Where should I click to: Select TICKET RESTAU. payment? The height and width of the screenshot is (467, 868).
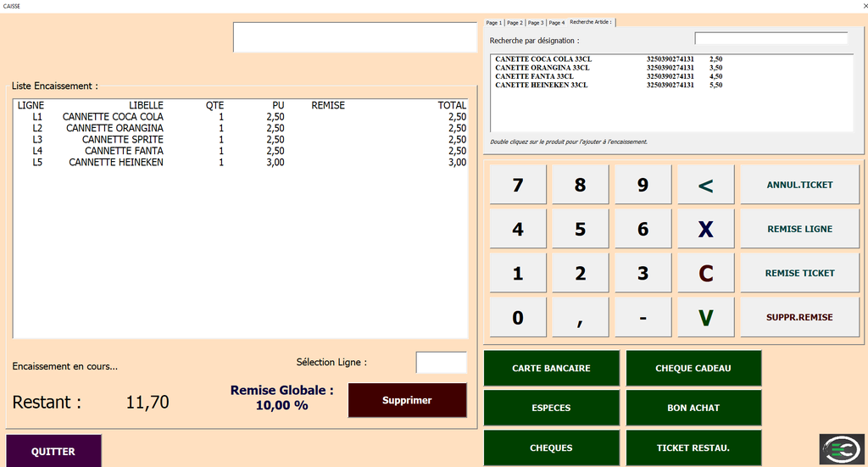693,448
